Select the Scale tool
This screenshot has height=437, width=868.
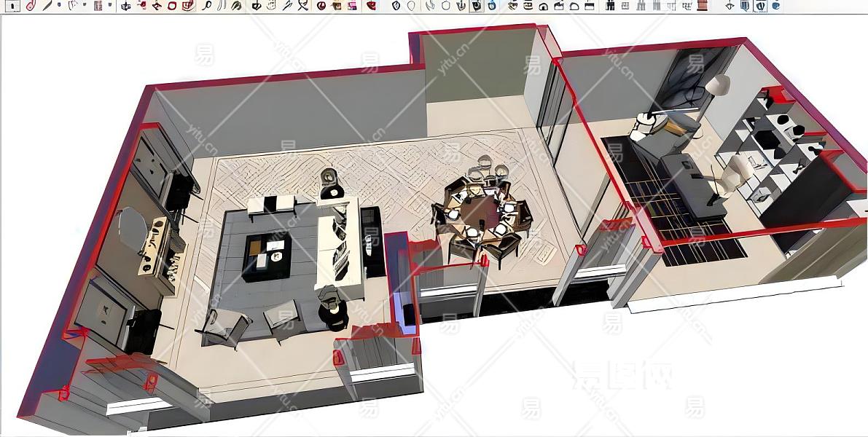187,6
